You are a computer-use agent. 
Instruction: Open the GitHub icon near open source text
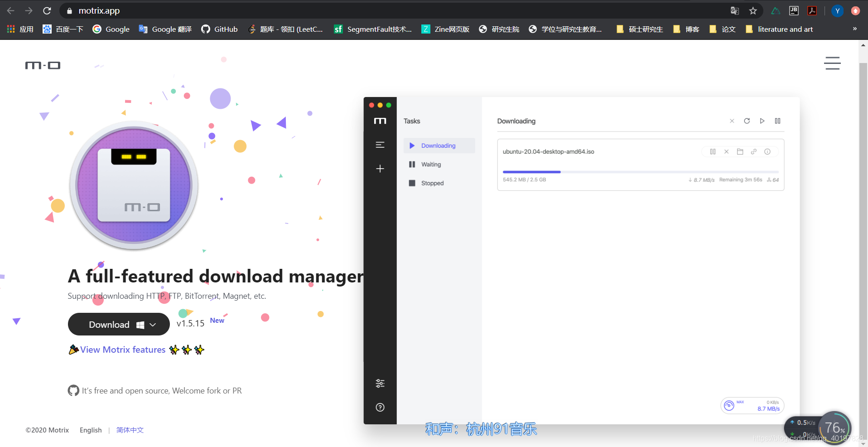(73, 390)
